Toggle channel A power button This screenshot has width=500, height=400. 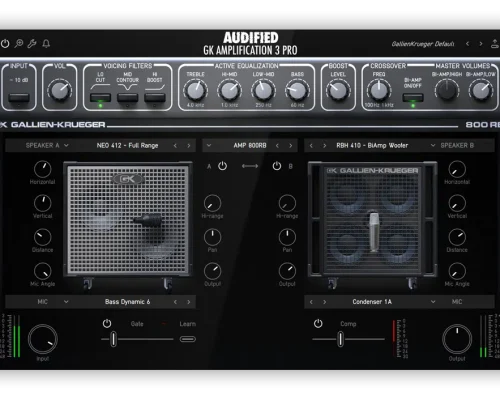point(222,166)
